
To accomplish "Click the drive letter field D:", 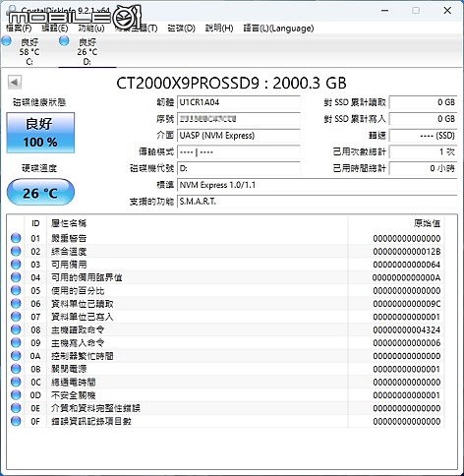I will (239, 168).
